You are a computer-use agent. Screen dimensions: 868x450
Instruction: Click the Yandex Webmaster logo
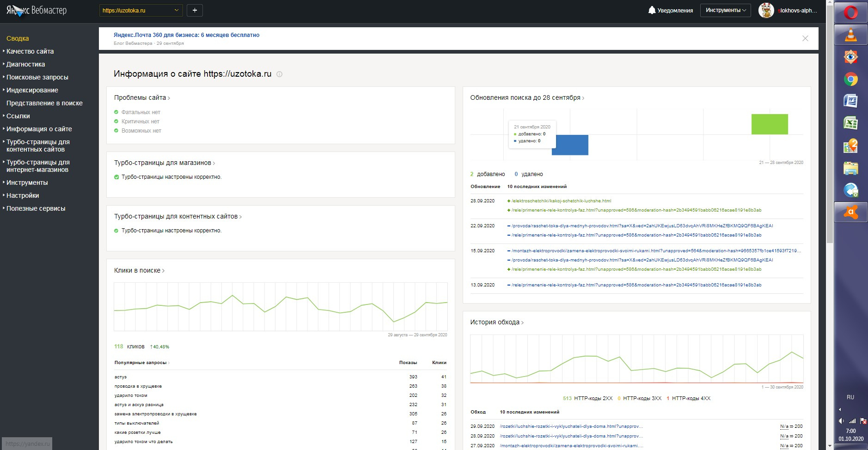click(37, 10)
